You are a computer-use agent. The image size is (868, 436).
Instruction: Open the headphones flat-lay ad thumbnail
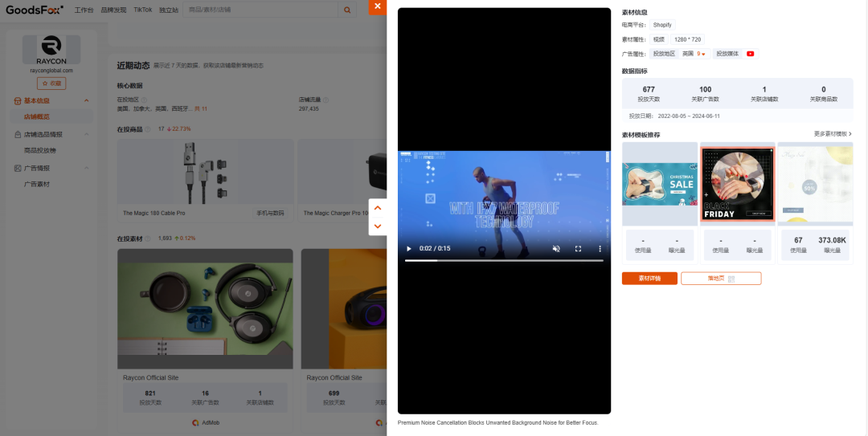205,308
